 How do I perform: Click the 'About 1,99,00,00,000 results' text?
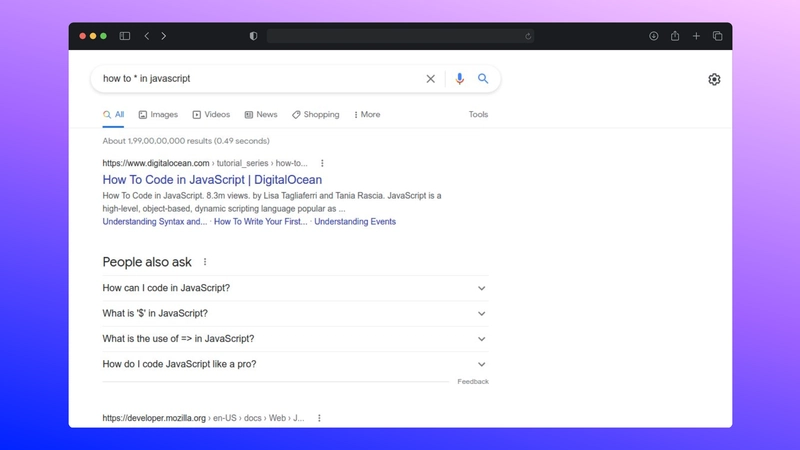[186, 141]
